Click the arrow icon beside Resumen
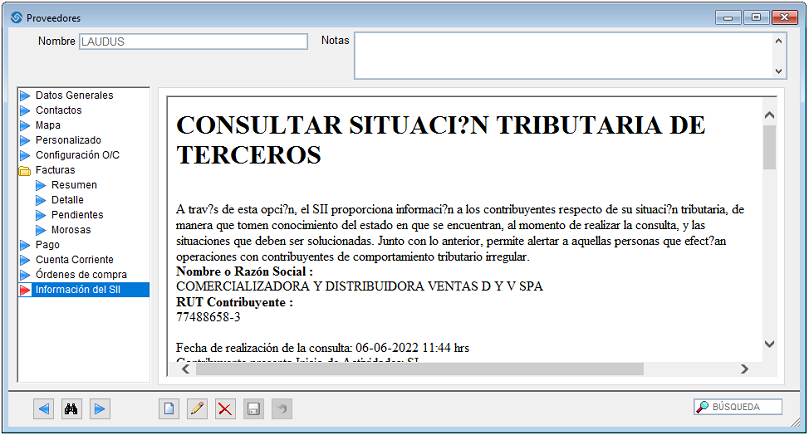This screenshot has height=435, width=809. 41,185
